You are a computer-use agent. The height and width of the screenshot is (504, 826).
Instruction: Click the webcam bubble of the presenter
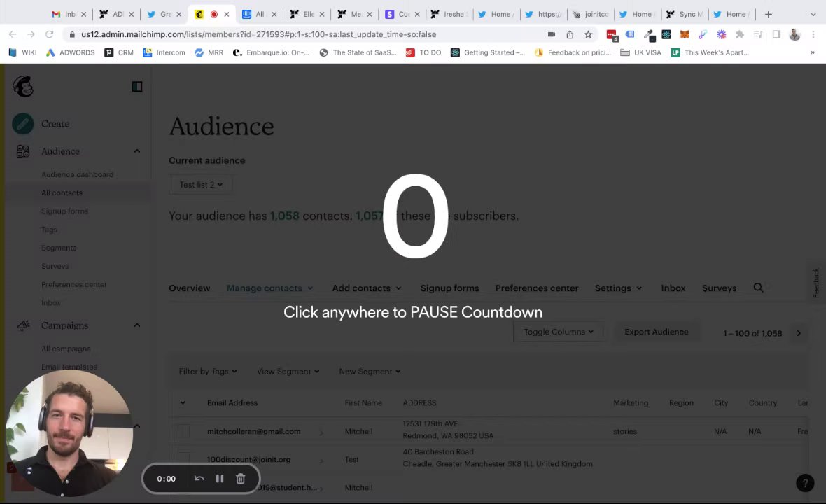point(69,433)
